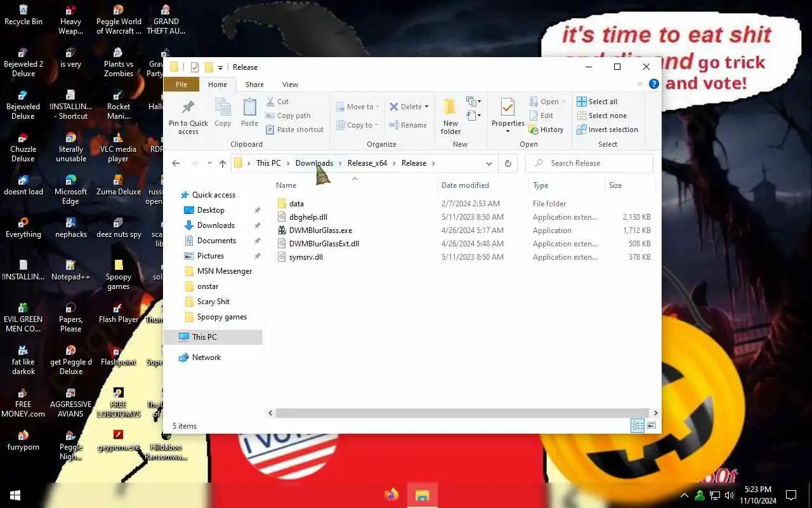Select Desktop in Quick access

point(211,210)
